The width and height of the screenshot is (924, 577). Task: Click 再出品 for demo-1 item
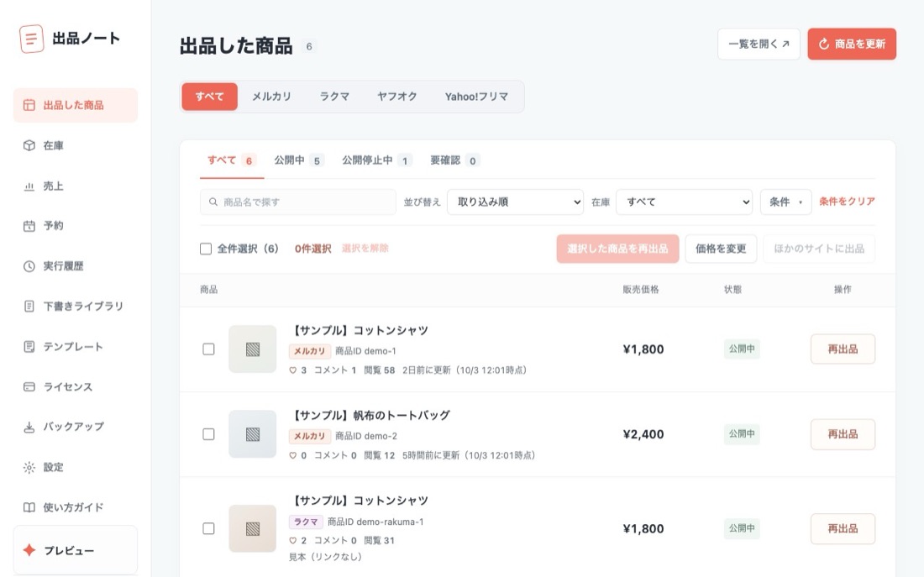pos(843,349)
